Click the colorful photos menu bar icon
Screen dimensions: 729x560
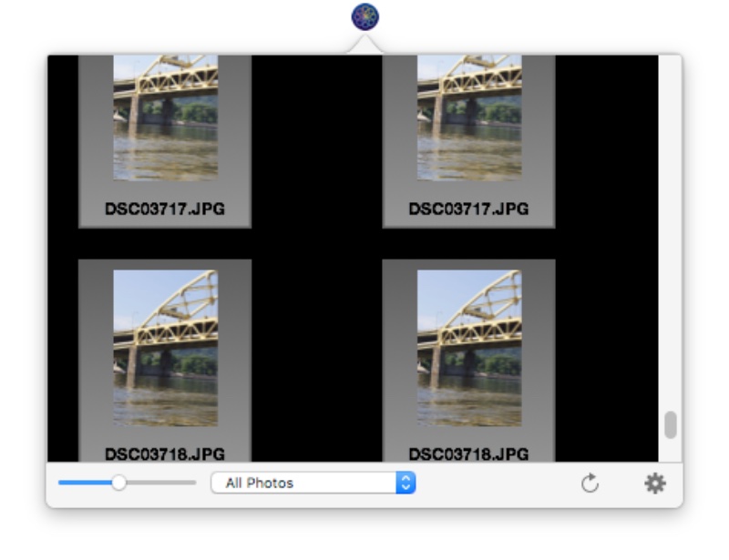click(x=364, y=15)
